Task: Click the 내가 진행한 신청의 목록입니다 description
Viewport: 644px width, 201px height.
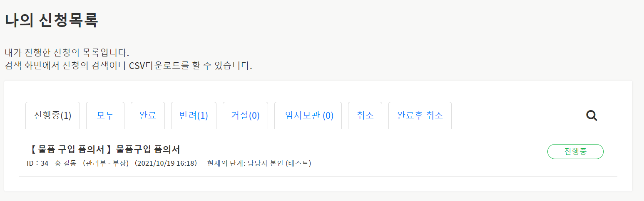Action: click(67, 53)
